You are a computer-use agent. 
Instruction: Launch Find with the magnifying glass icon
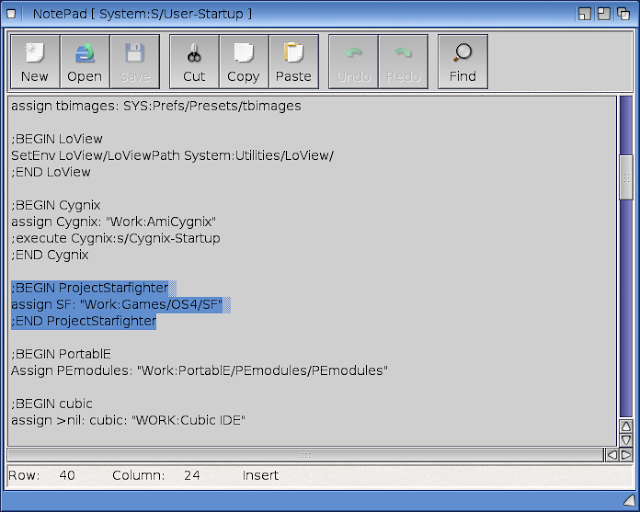(x=462, y=61)
